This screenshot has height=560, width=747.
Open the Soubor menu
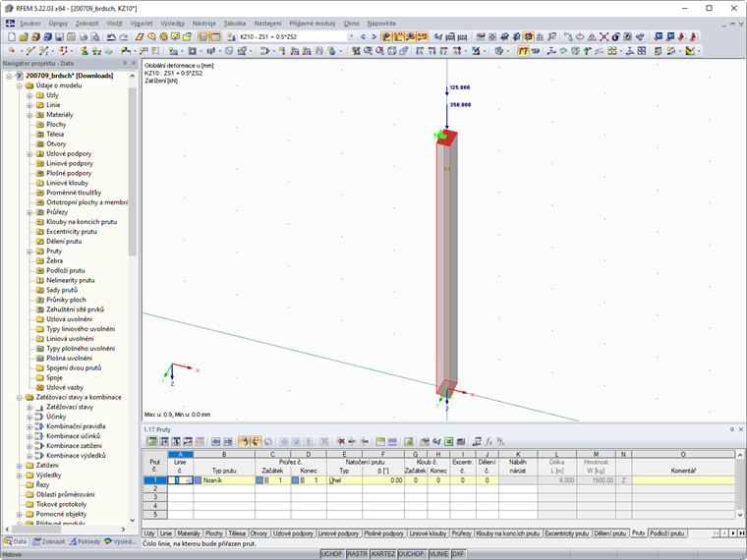pyautogui.click(x=30, y=24)
